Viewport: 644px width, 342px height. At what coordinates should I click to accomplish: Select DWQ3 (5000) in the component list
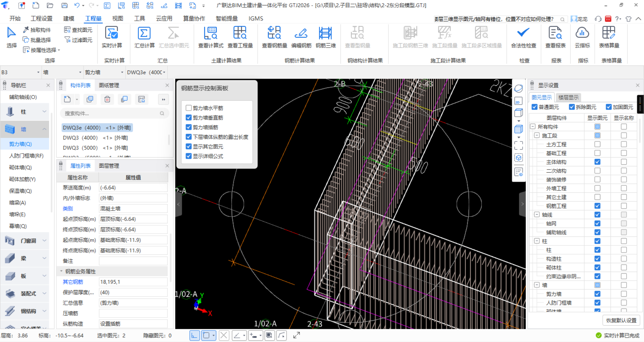coord(95,148)
